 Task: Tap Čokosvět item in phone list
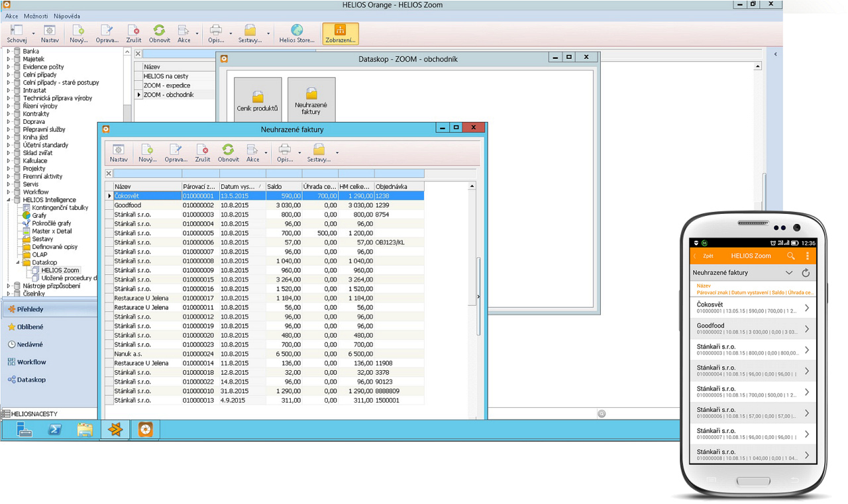[x=753, y=308]
